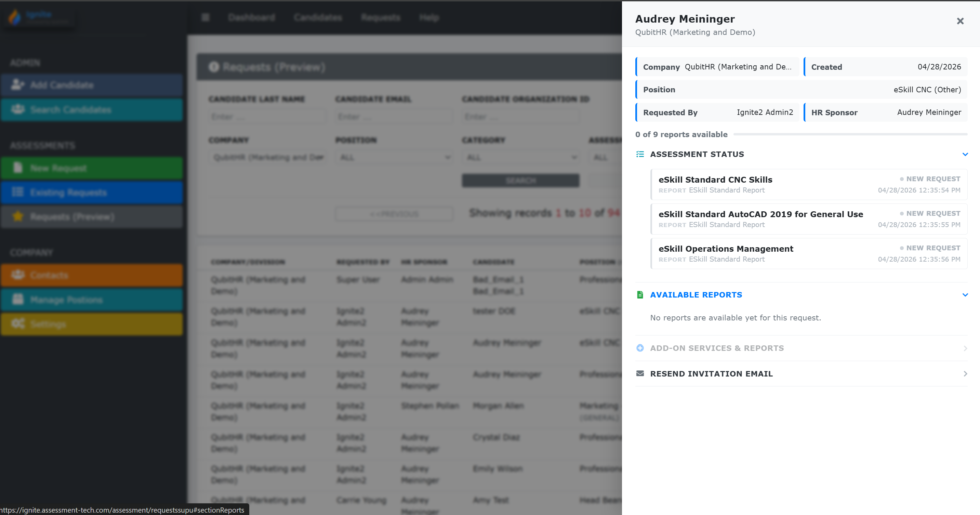Click the Created date 04/28/2026
980x515 pixels.
coord(939,67)
